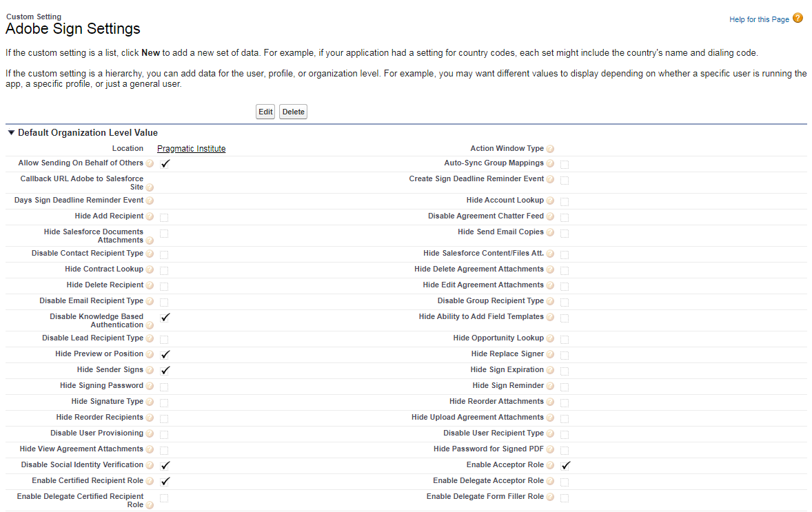The height and width of the screenshot is (512, 812).
Task: Click help icon next to Action Window Type
Action: pyautogui.click(x=550, y=149)
